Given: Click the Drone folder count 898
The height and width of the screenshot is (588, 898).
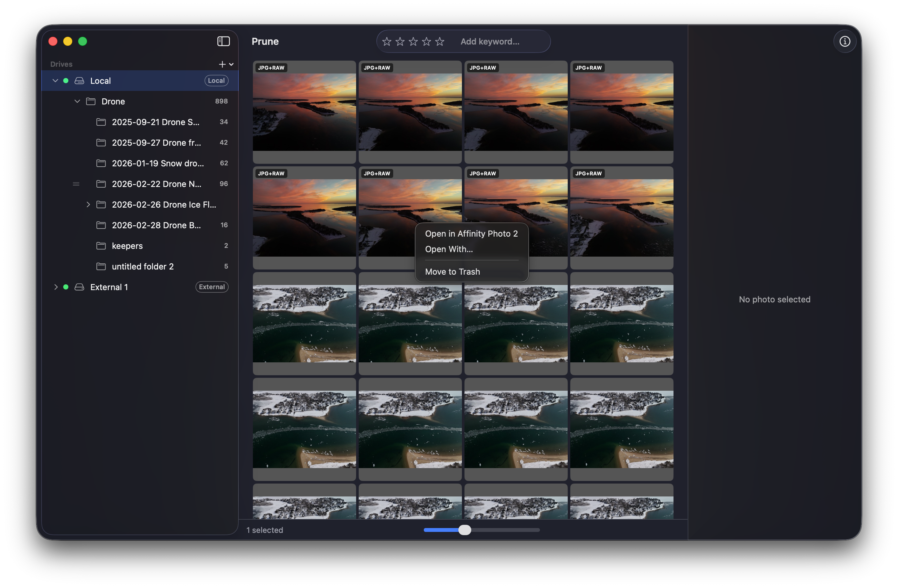Looking at the screenshot, I should (221, 101).
